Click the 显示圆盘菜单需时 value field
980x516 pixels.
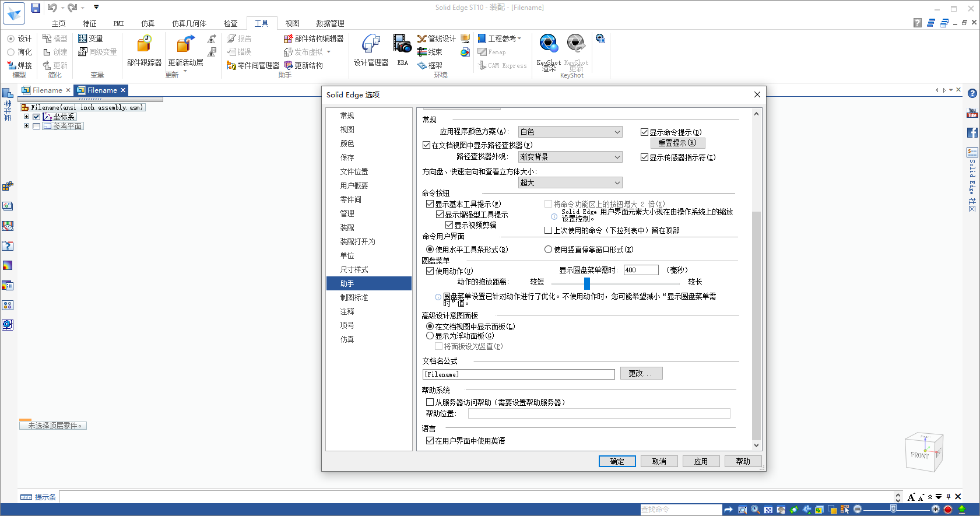(x=641, y=270)
